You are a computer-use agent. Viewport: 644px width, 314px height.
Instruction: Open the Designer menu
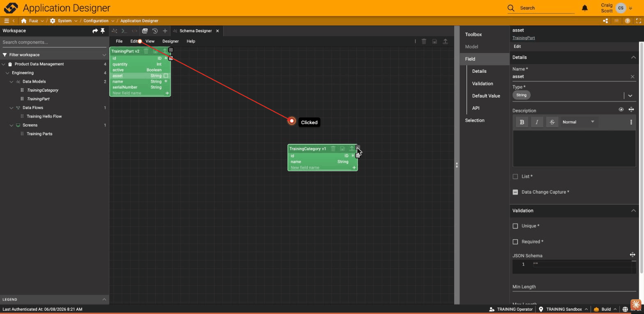coord(170,41)
